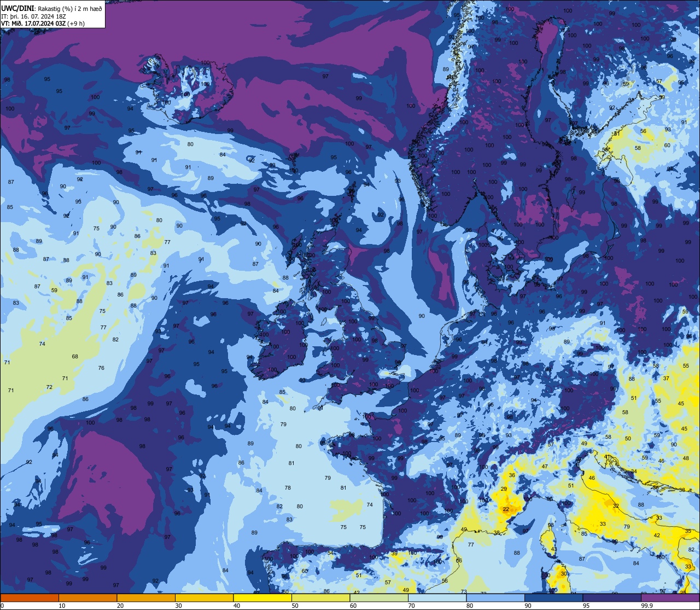The width and height of the screenshot is (700, 610).
Task: Click the valid time line "VT: Mið. 17.07.2024 03Z (+9 h)"
Action: (43, 24)
